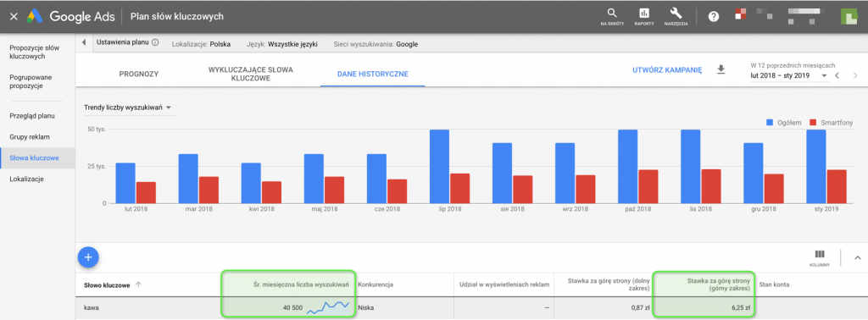Switch to the Prognozy tab
Image resolution: width=868 pixels, height=320 pixels.
click(140, 74)
